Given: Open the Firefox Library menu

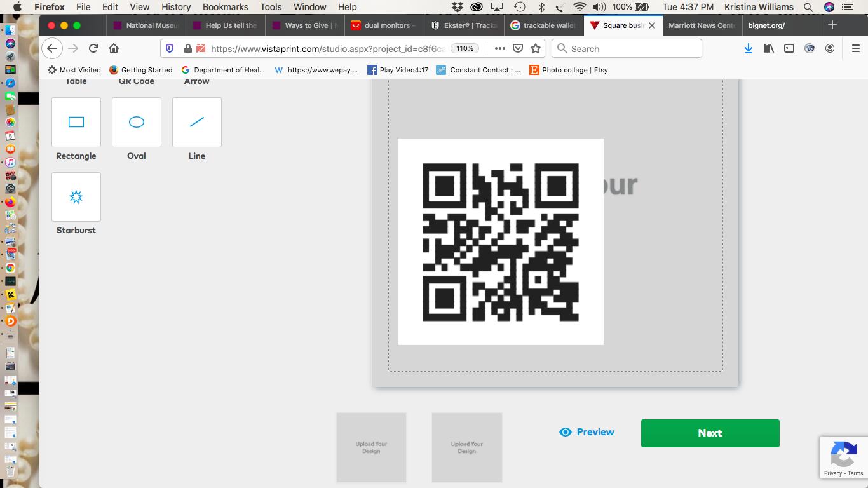Looking at the screenshot, I should click(769, 48).
